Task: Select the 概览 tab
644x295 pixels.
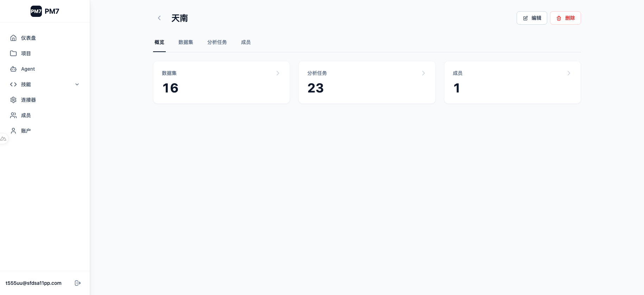Action: tap(159, 42)
